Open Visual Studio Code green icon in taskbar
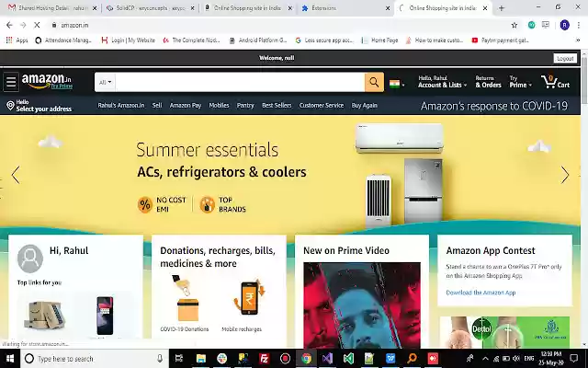 (x=348, y=359)
